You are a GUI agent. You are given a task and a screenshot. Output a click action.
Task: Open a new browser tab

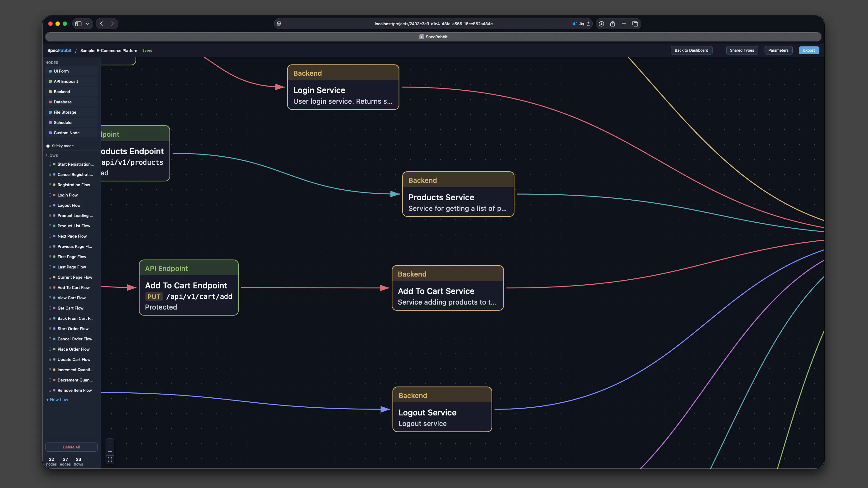coord(624,24)
